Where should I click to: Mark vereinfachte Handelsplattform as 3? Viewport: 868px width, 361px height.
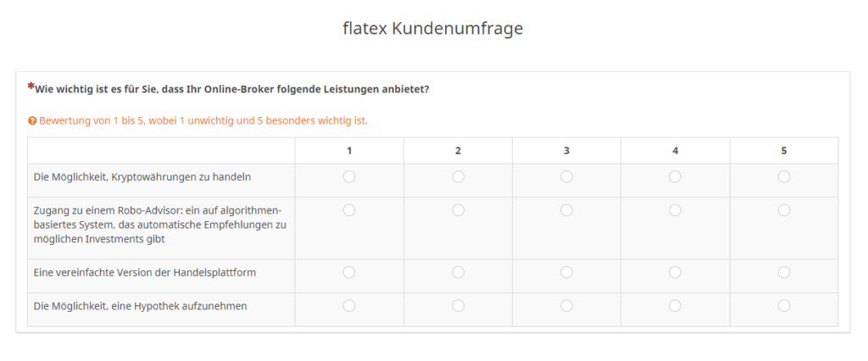(x=566, y=272)
